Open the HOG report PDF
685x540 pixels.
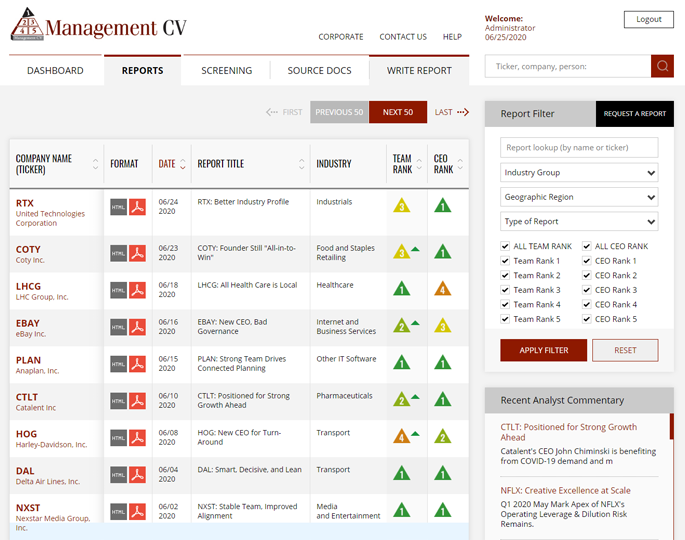pos(138,438)
